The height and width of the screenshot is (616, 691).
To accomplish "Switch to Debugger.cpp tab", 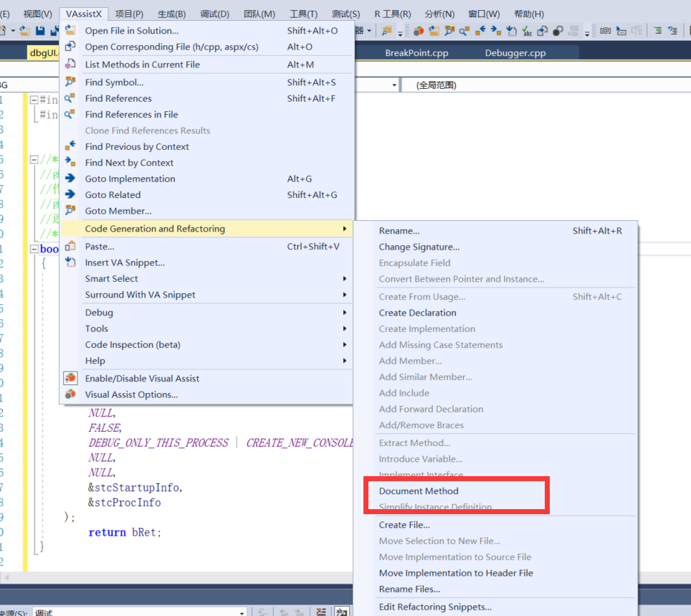I will coord(515,53).
